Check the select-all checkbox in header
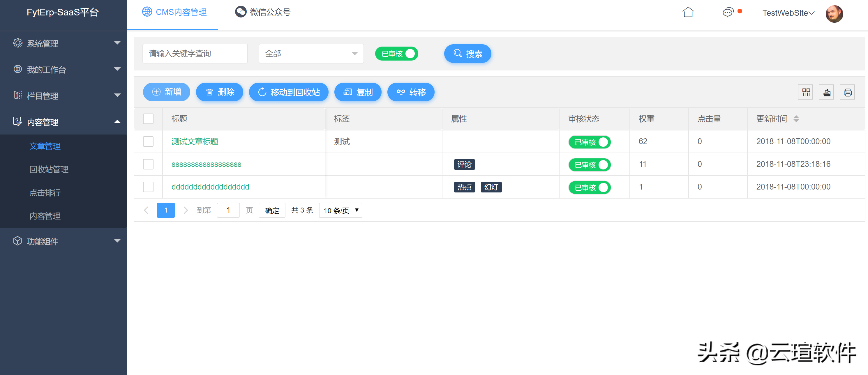 148,119
